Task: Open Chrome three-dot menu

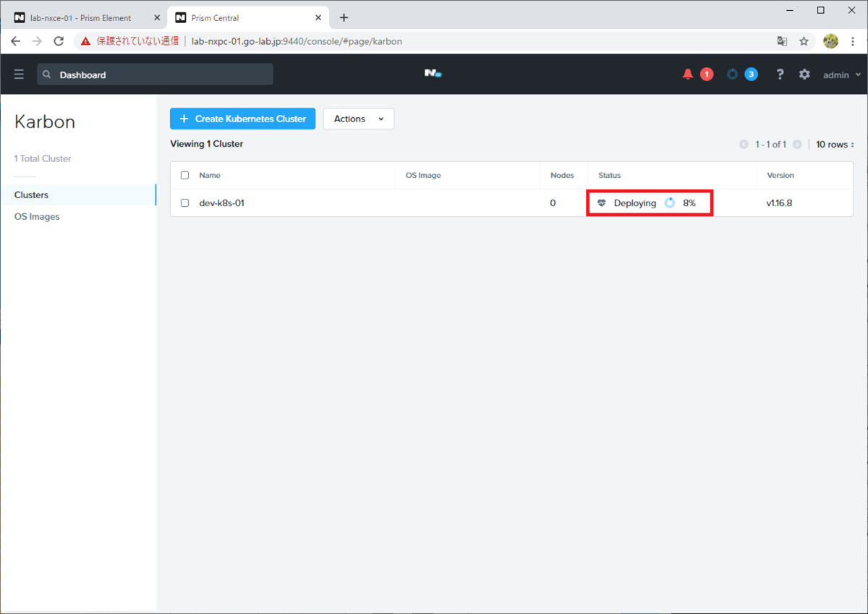Action: pos(853,41)
